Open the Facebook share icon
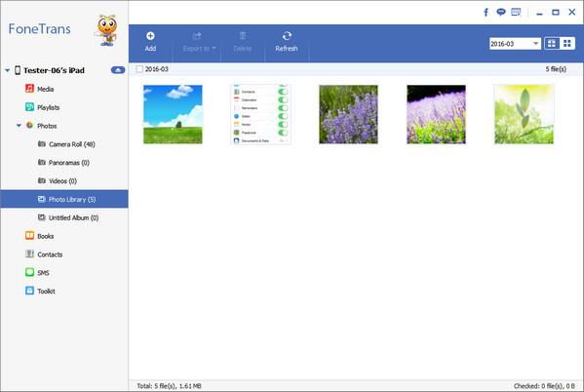 pyautogui.click(x=487, y=13)
